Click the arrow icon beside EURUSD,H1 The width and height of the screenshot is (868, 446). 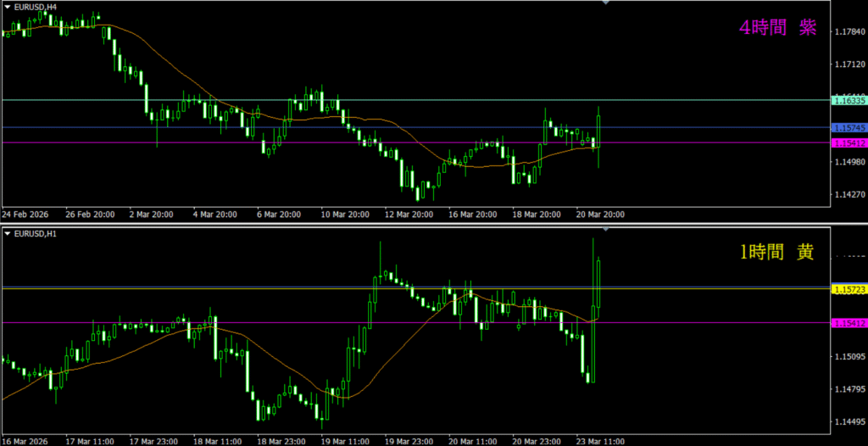pos(8,233)
